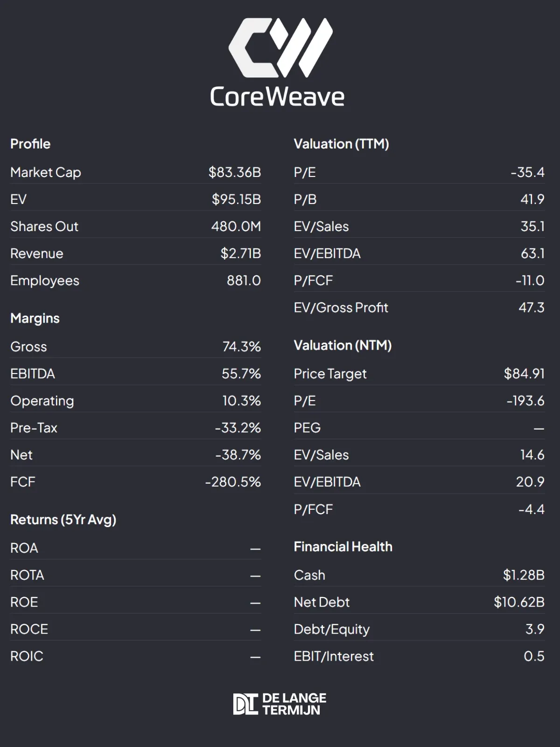Click the Returns (5Yr Avg) heading
This screenshot has height=747, width=560.
click(63, 520)
